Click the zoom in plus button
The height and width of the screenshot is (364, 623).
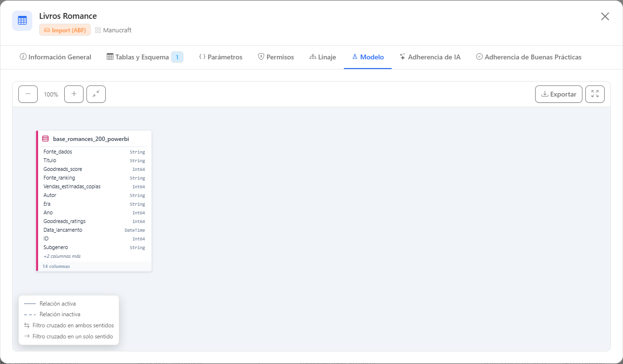tap(74, 94)
